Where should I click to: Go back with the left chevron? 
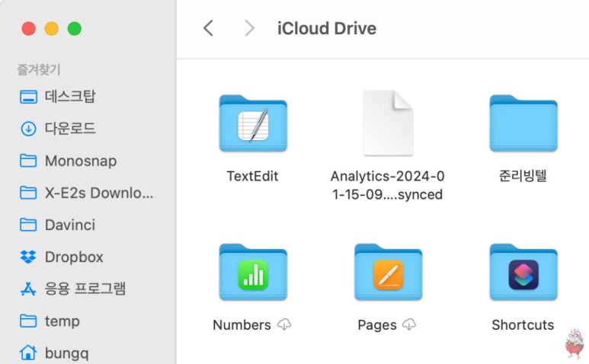tap(209, 28)
